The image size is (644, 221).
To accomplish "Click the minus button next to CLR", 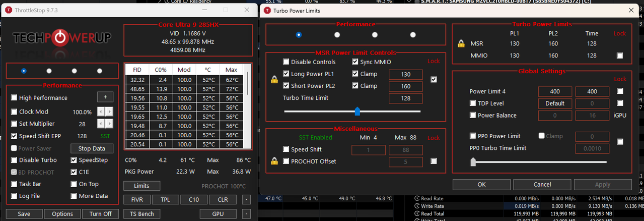I will click(x=246, y=200).
